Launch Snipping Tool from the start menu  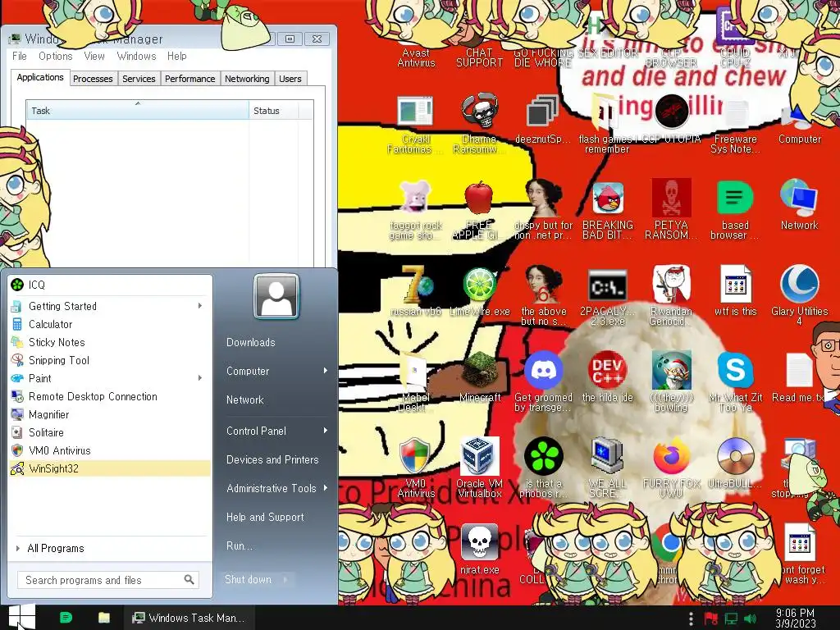click(111, 360)
